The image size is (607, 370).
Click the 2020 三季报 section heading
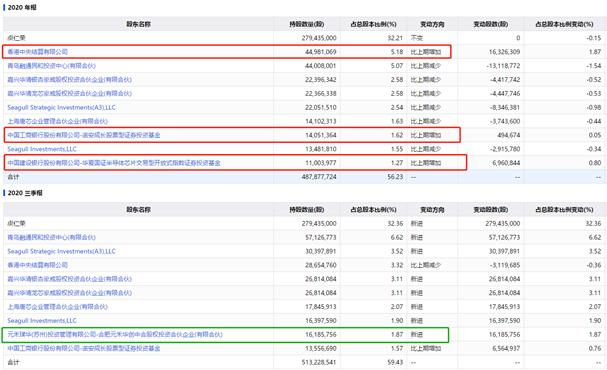pyautogui.click(x=25, y=193)
